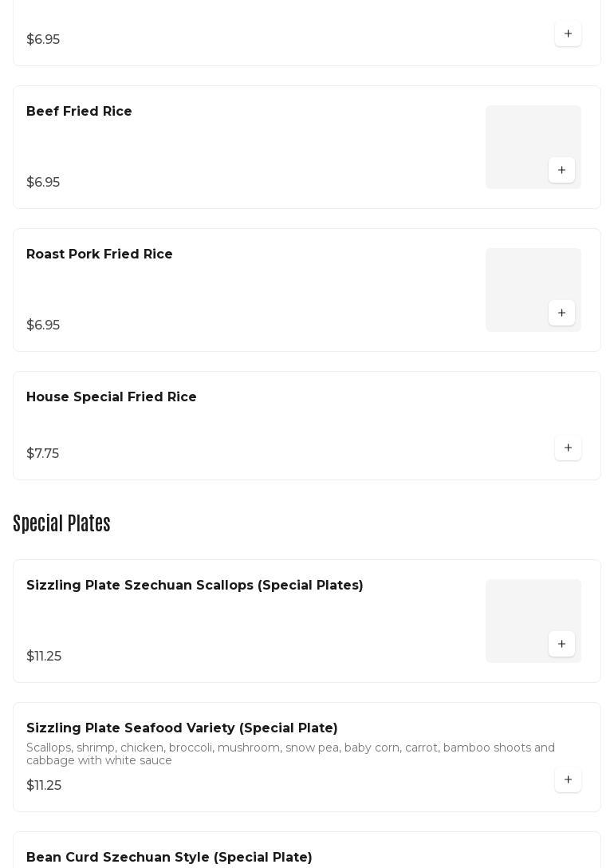The height and width of the screenshot is (868, 614).
Task: Click the $6.95 price under Beef Fried Rice
Action: (x=43, y=183)
